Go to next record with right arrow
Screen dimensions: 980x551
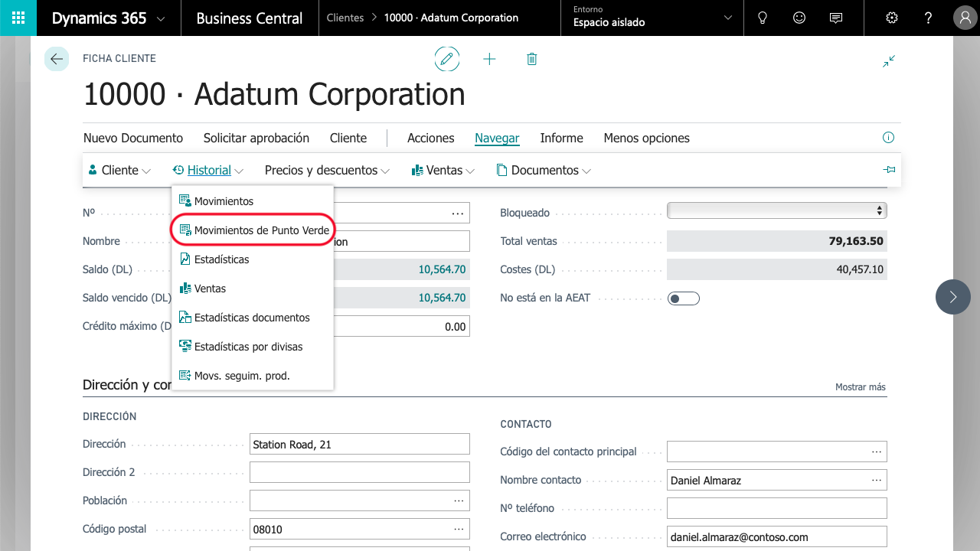[953, 296]
